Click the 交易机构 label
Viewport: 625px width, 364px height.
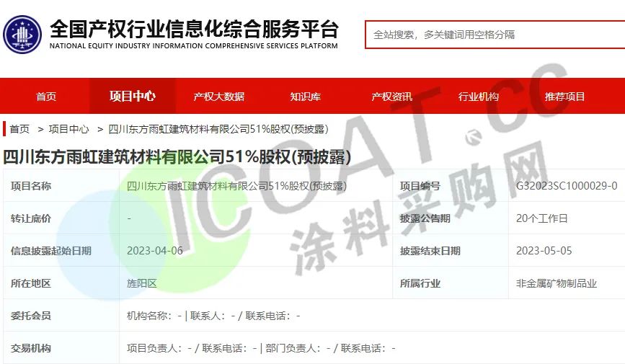click(31, 348)
